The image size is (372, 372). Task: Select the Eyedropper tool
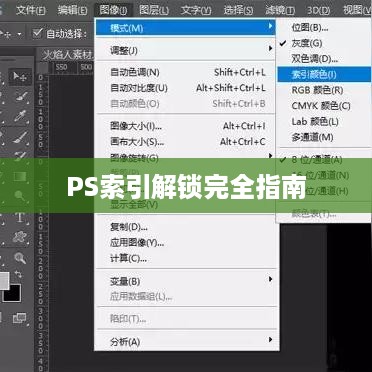21,116
